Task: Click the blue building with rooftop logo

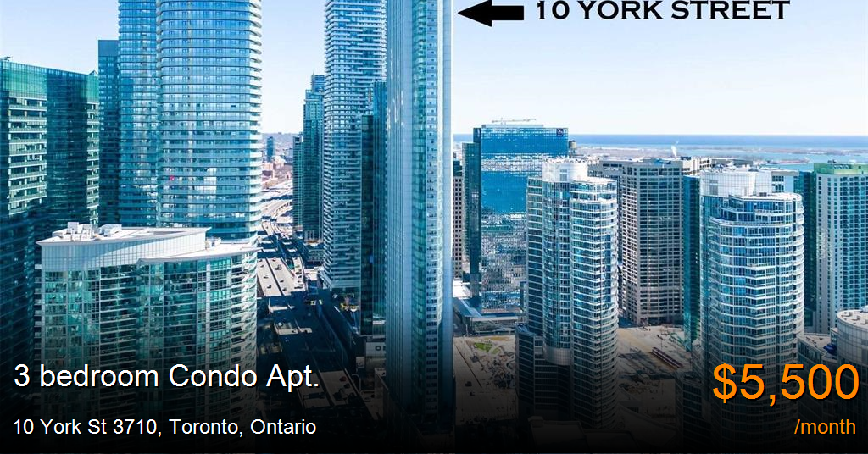Action: pos(523,166)
